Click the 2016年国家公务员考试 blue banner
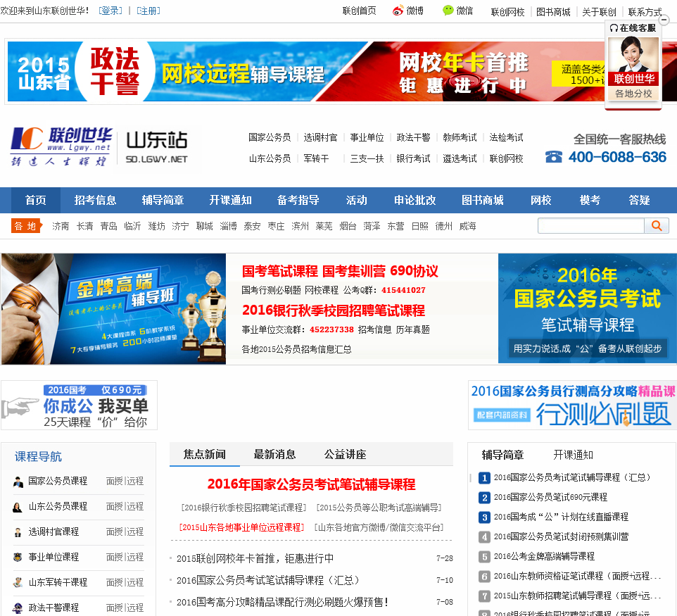The width and height of the screenshot is (677, 616). tap(588, 308)
